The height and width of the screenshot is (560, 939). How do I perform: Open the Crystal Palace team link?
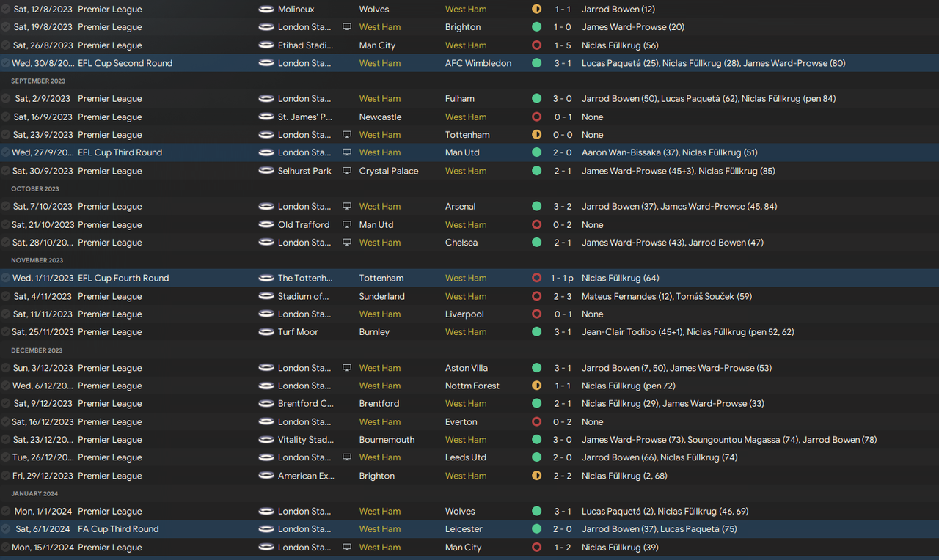(x=389, y=171)
